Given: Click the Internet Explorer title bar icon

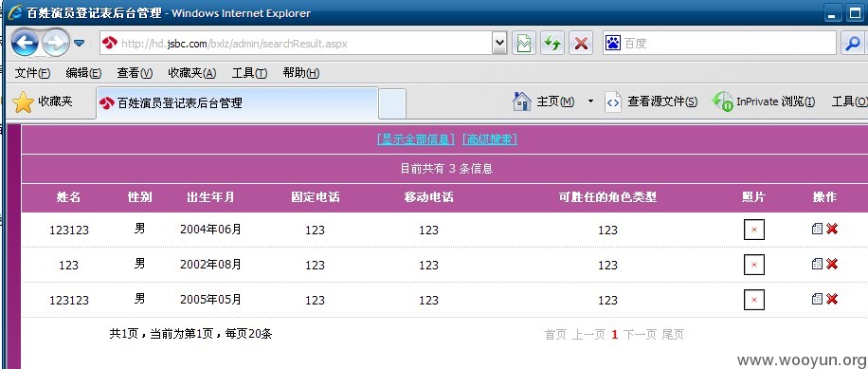Looking at the screenshot, I should (15, 11).
